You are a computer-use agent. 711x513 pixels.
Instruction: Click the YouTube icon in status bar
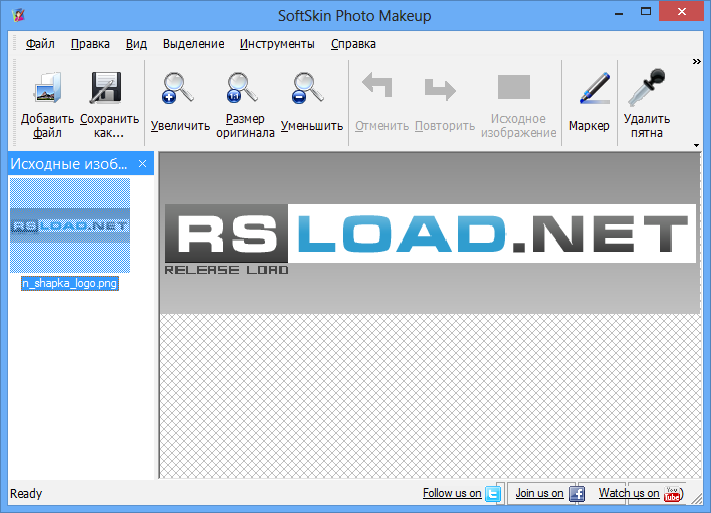click(x=673, y=493)
